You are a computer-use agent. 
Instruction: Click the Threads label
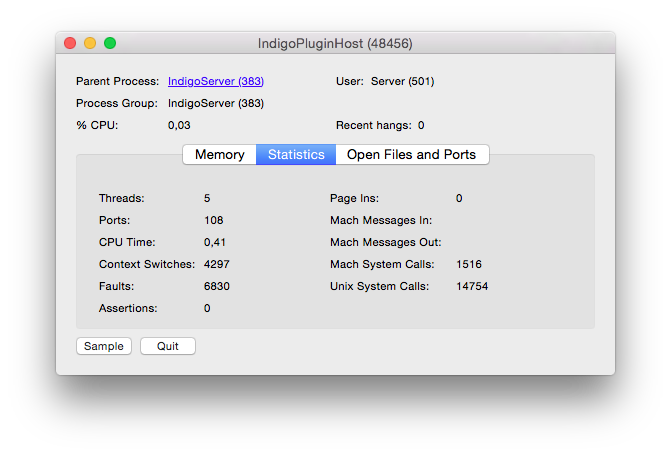click(x=122, y=198)
